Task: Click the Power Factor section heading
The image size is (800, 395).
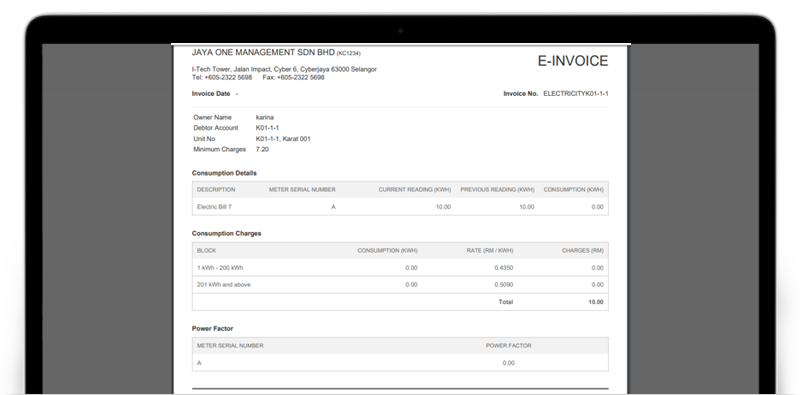Action: [x=212, y=329]
